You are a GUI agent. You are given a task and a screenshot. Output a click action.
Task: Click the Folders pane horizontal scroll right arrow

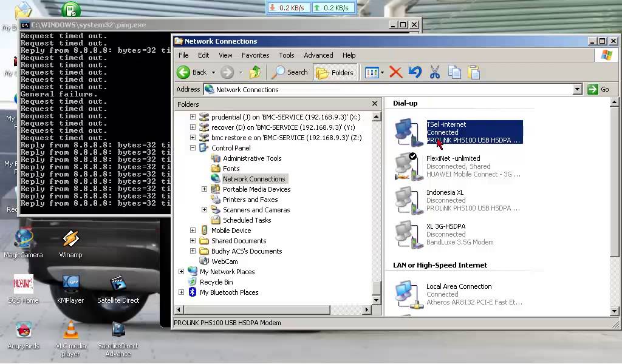coord(367,310)
